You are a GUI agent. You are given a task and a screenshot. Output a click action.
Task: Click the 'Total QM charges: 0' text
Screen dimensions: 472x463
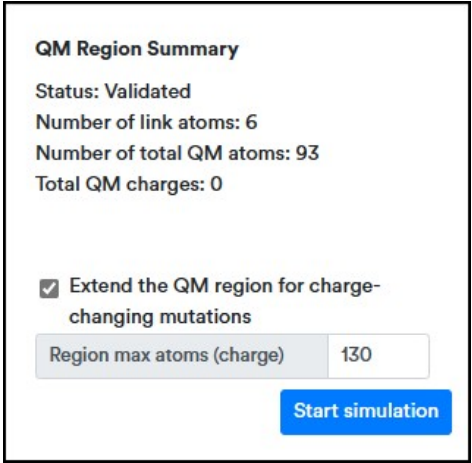pos(129,184)
